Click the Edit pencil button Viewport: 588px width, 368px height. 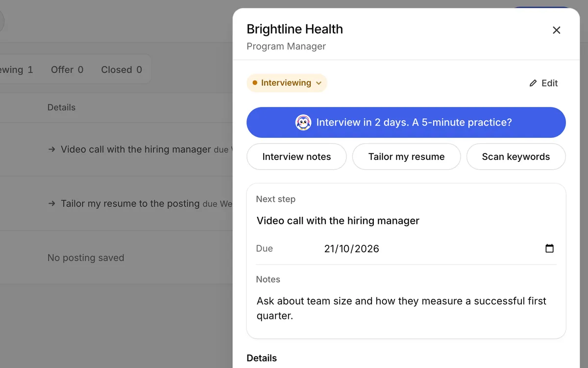pos(543,83)
